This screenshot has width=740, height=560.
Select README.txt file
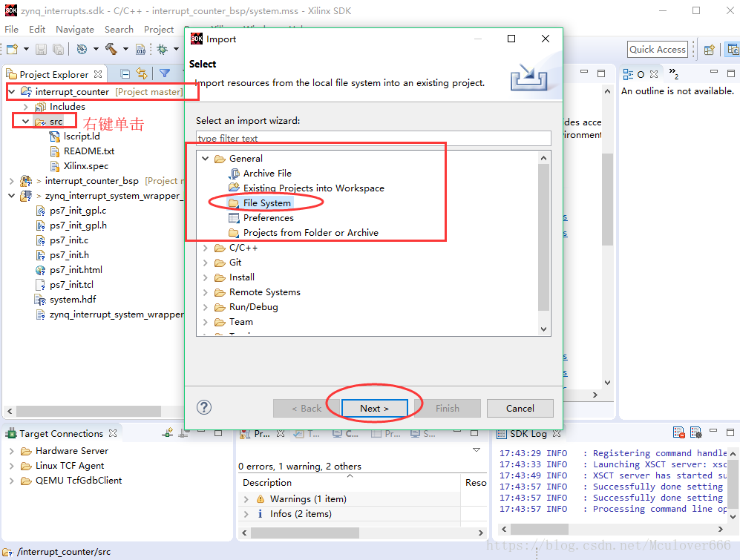point(89,151)
